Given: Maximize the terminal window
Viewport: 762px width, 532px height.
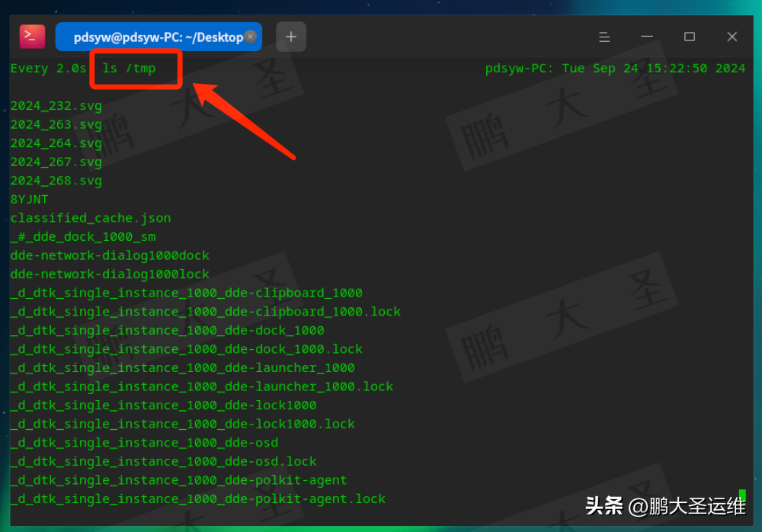Looking at the screenshot, I should tap(689, 37).
